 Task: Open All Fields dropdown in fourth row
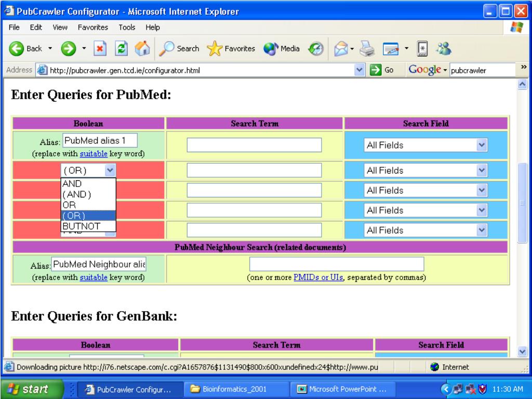coord(425,210)
